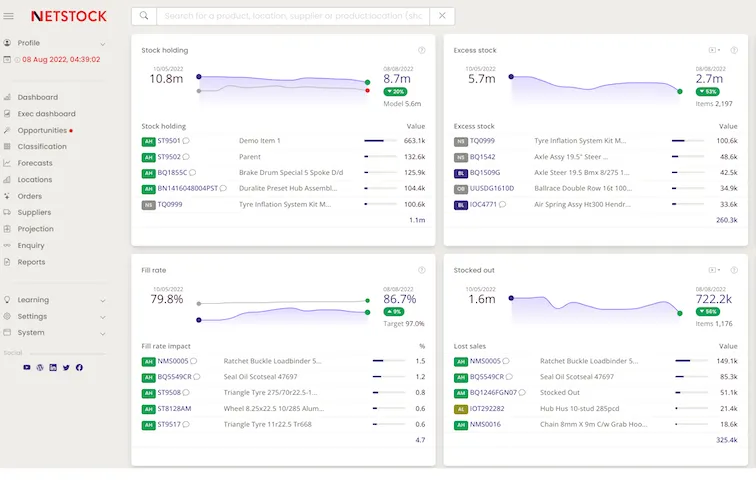The image size is (756, 501).
Task: Expand the System section chevron
Action: pos(103,333)
